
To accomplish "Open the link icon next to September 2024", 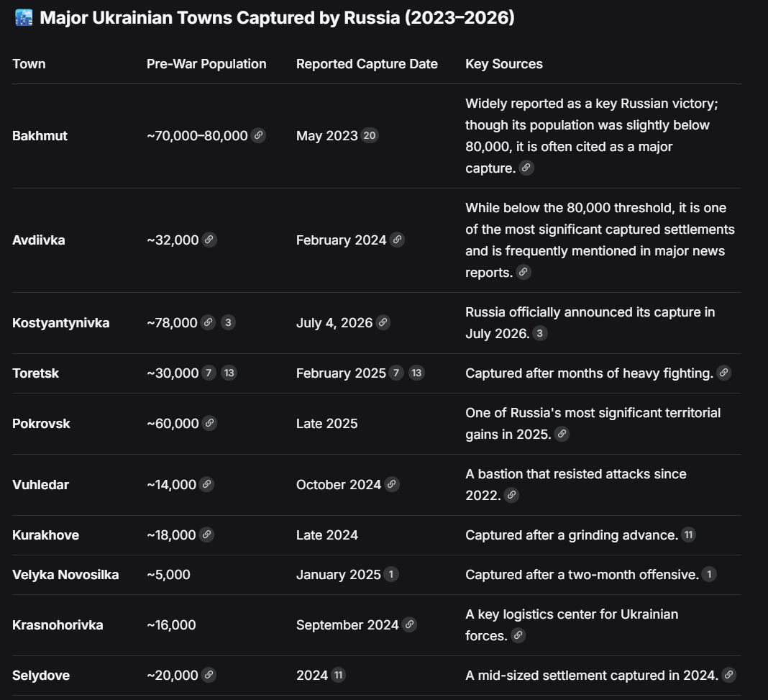I will [x=409, y=624].
